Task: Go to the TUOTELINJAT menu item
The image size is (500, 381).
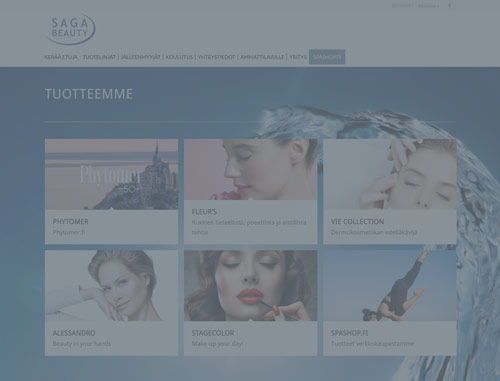Action: [99, 57]
